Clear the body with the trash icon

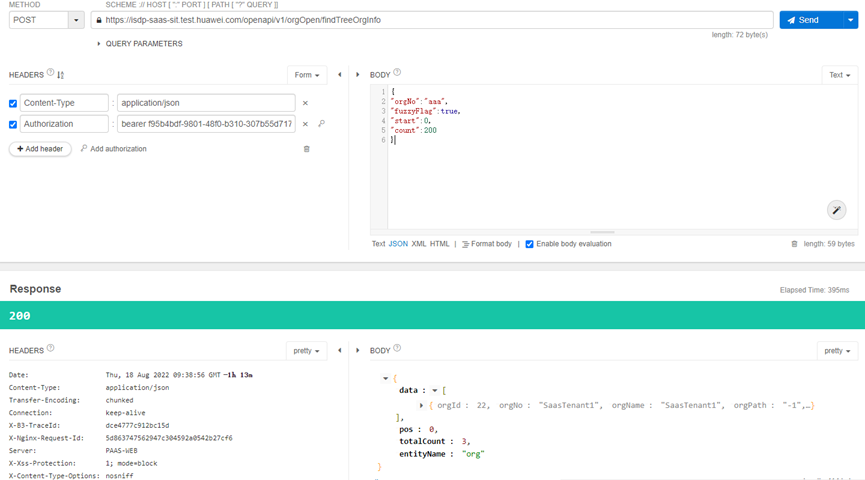coord(794,244)
